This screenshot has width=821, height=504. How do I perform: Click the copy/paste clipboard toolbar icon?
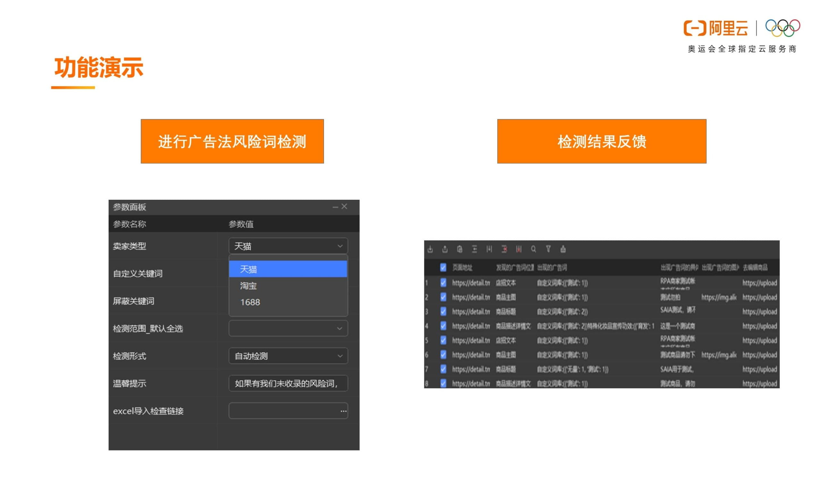click(x=460, y=249)
